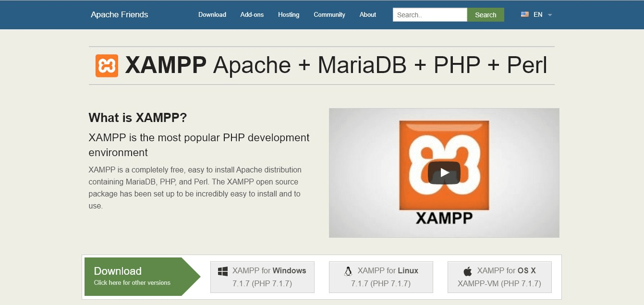Play the XAMPP introduction video
The width and height of the screenshot is (644, 305).
pyautogui.click(x=446, y=173)
